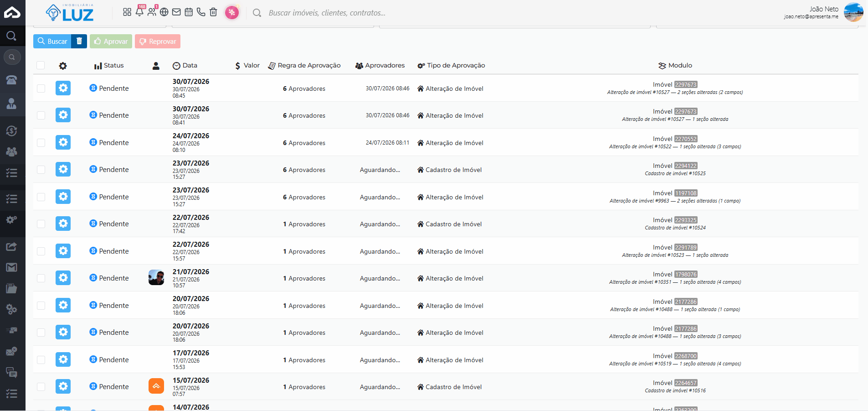The width and height of the screenshot is (868, 411).
Task: Click the globe icon in top bar
Action: pos(164,12)
